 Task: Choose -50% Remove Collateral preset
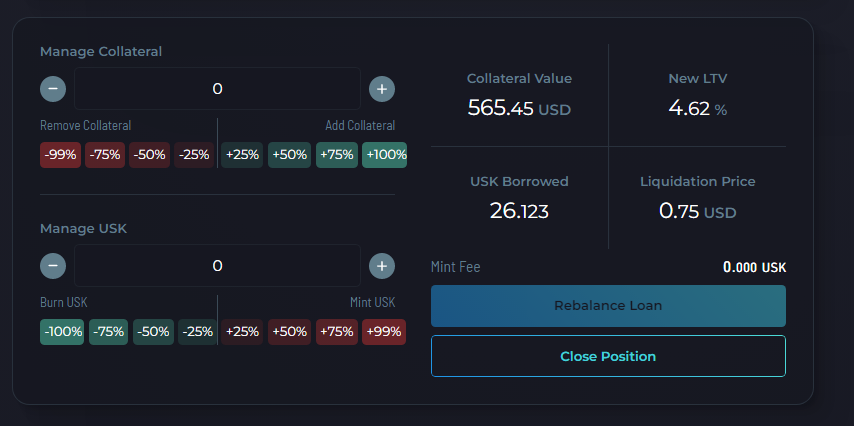[x=150, y=155]
